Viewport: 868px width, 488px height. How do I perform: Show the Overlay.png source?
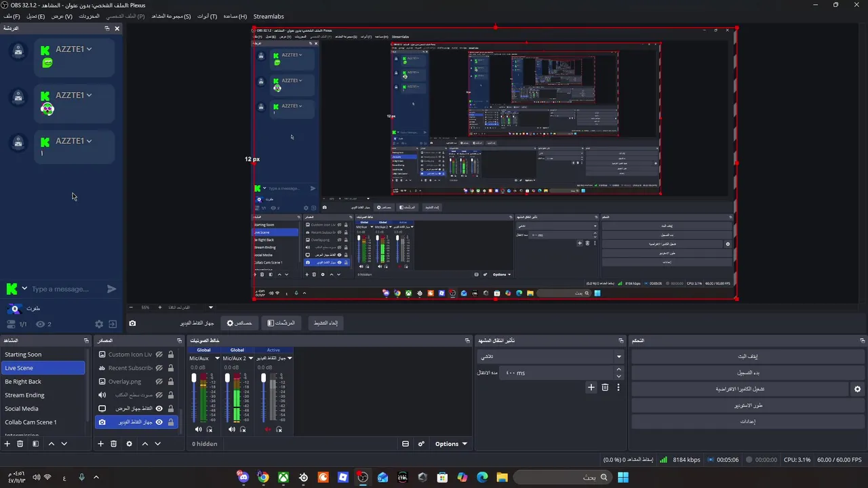click(x=159, y=382)
